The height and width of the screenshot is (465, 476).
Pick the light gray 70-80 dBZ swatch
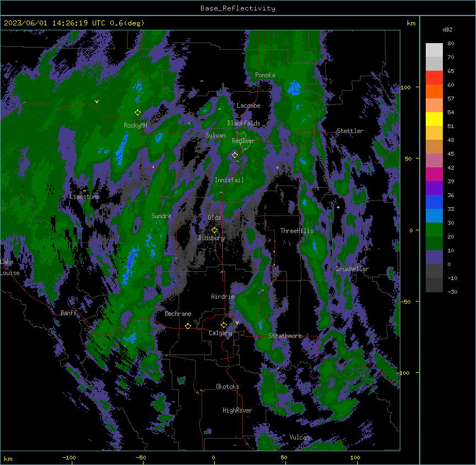434,50
